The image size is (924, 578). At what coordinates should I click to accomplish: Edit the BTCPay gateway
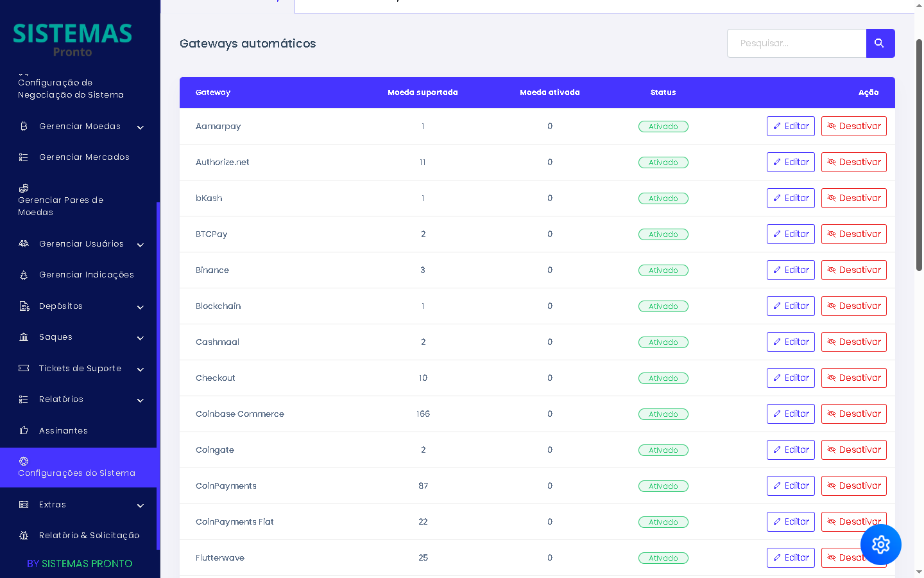pyautogui.click(x=791, y=234)
